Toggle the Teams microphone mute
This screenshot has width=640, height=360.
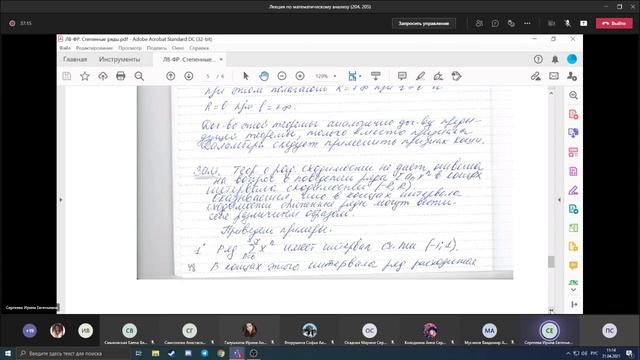(x=567, y=23)
